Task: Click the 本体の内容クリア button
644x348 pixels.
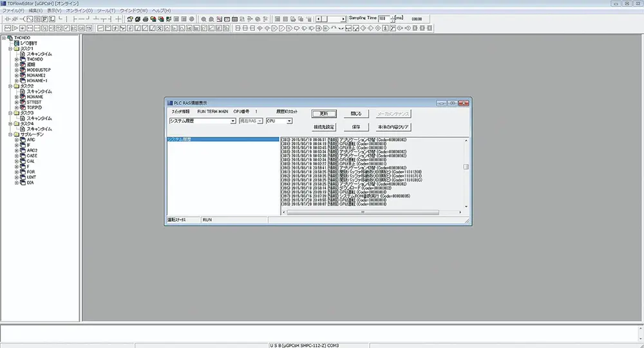Action: coord(393,127)
